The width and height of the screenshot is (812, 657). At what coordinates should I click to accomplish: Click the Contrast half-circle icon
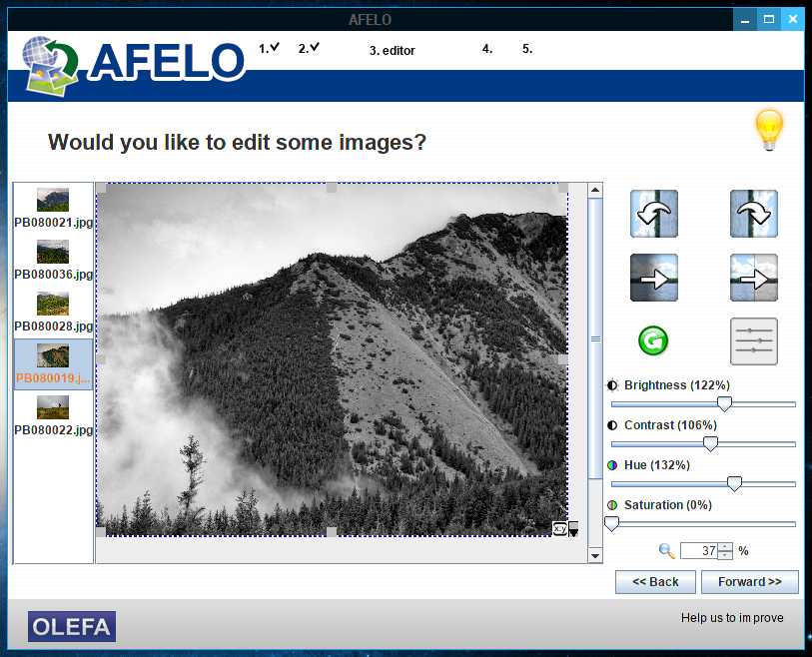pos(612,425)
